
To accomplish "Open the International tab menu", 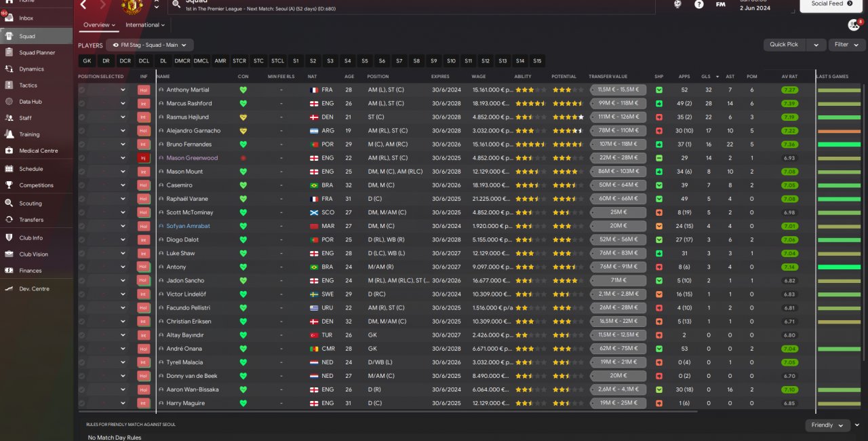I will tap(145, 25).
